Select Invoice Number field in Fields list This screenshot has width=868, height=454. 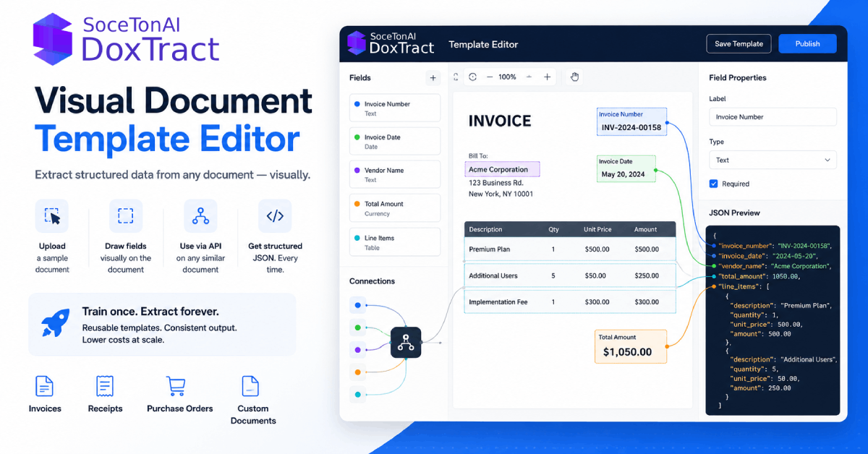coord(394,108)
